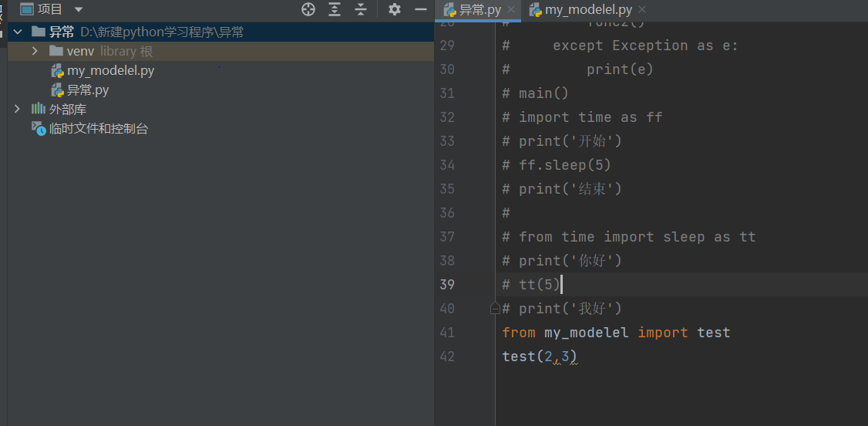Click line number 41 in gutter

pyautogui.click(x=447, y=333)
